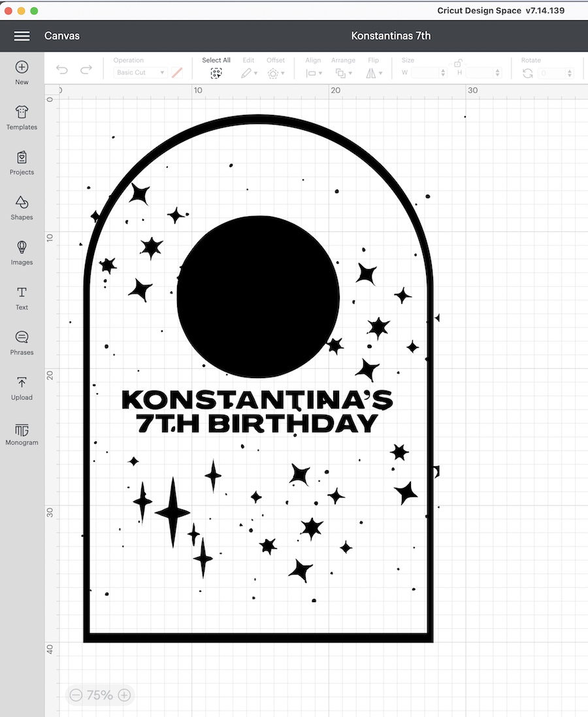Click the Canvas title label
588x717 pixels.
[x=62, y=36]
